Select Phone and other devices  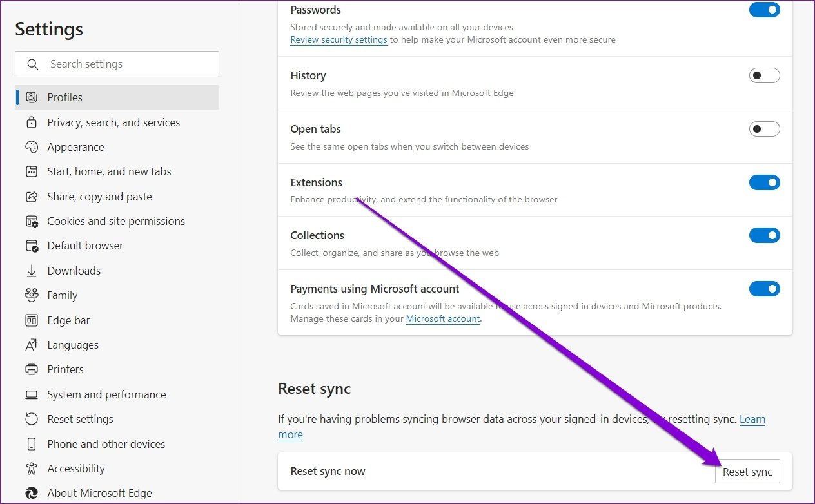coord(106,444)
